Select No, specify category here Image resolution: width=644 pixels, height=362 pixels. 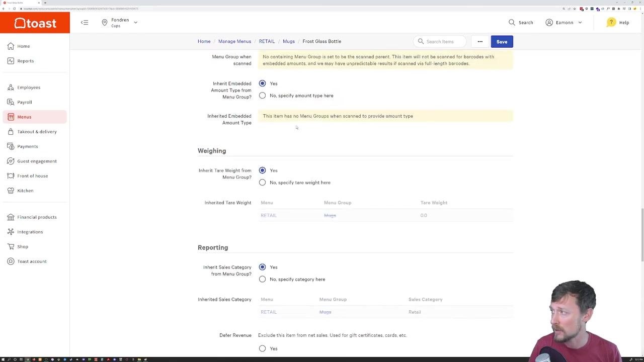(262, 279)
